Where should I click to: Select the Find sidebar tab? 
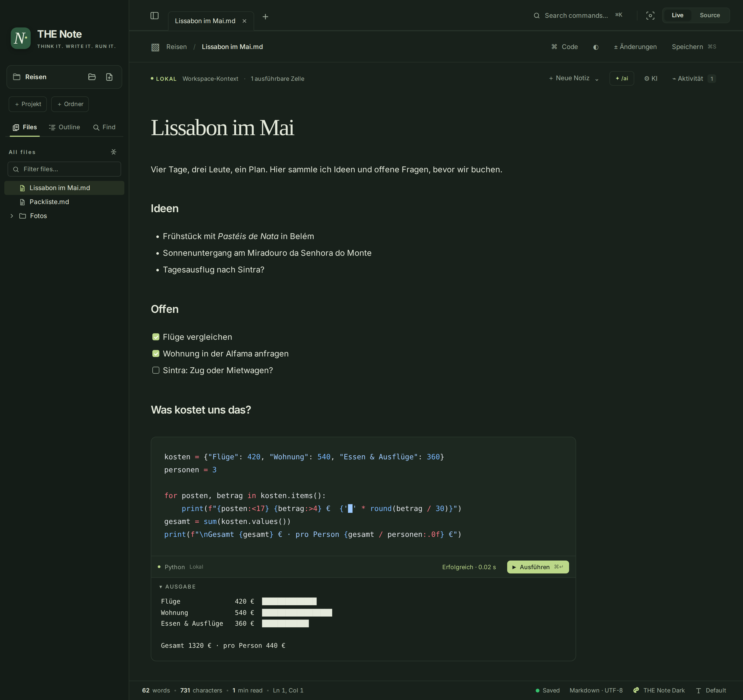(104, 127)
